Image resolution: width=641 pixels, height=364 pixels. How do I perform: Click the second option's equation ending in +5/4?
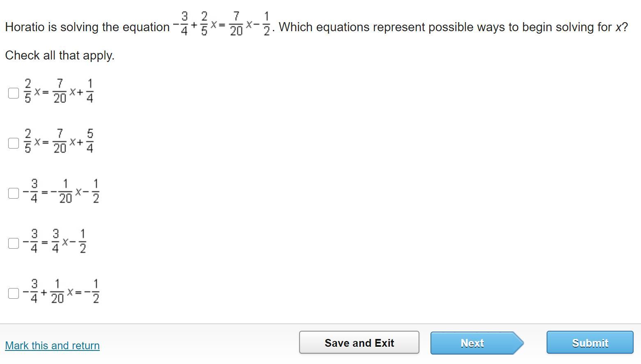pos(59,142)
